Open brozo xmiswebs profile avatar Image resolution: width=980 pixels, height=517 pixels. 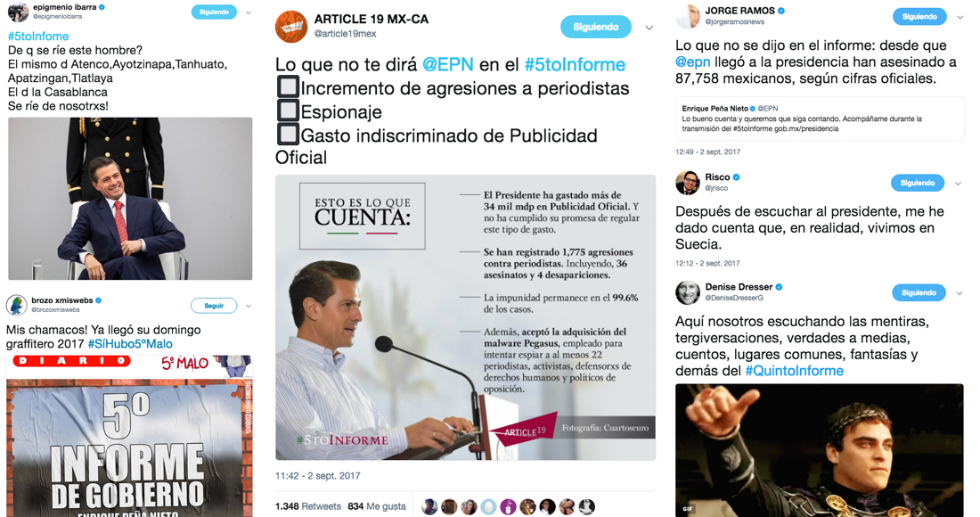(16, 305)
